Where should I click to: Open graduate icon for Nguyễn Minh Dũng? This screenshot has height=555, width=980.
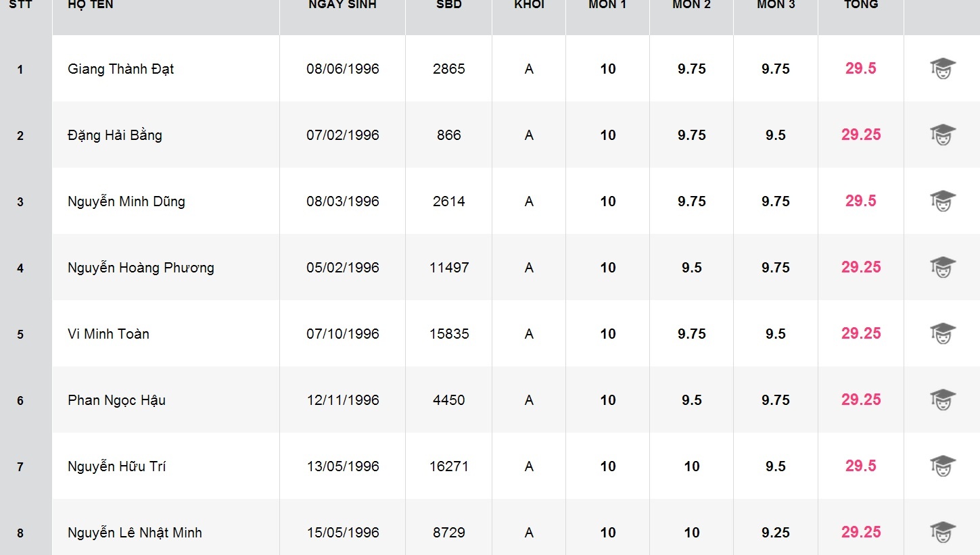[943, 201]
